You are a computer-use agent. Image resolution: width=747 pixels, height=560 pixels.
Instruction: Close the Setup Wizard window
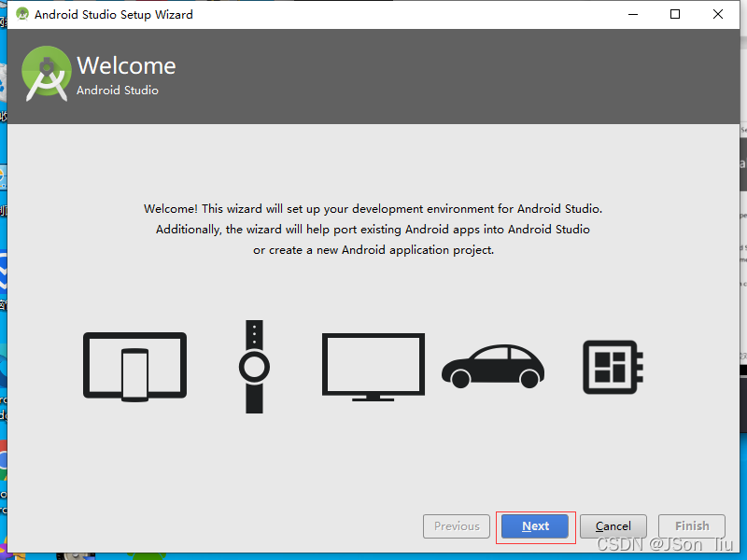[718, 14]
